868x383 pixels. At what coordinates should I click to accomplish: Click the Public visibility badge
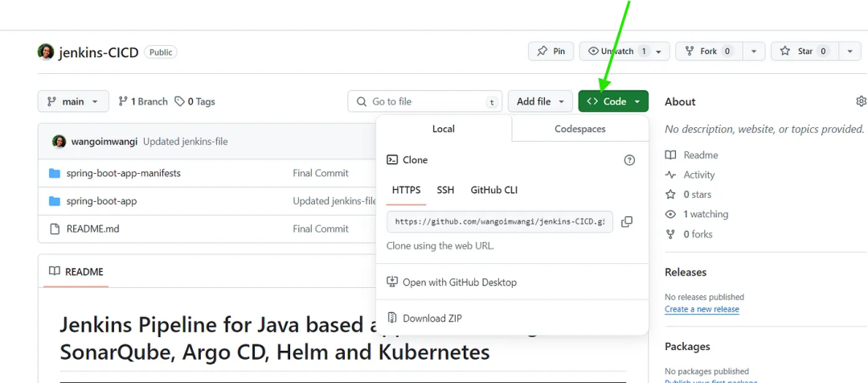(161, 52)
